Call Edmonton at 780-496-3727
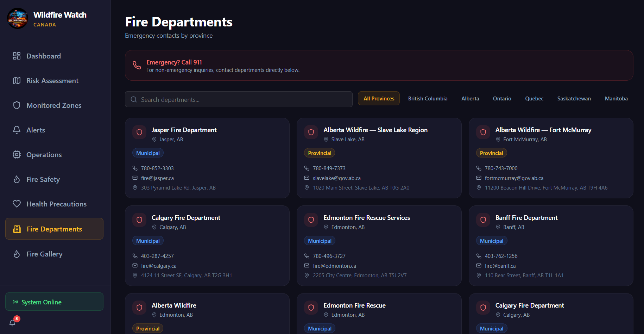Viewport: 644px width, 334px height. click(329, 256)
